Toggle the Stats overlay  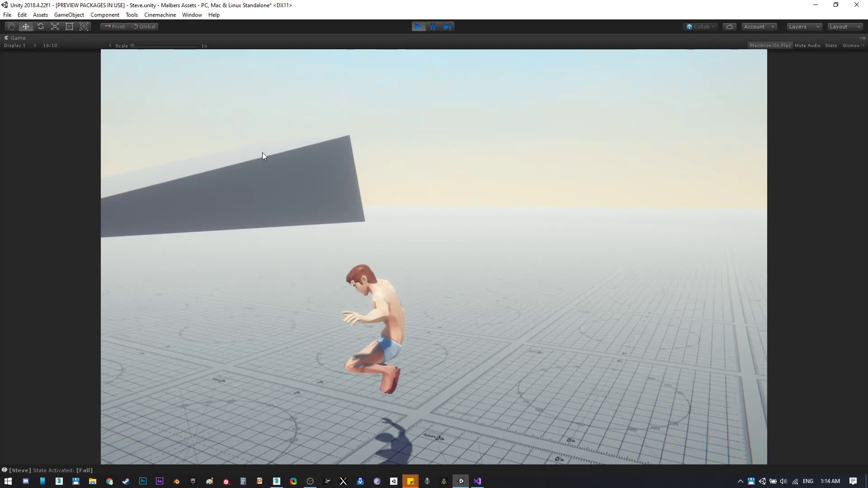pyautogui.click(x=830, y=45)
